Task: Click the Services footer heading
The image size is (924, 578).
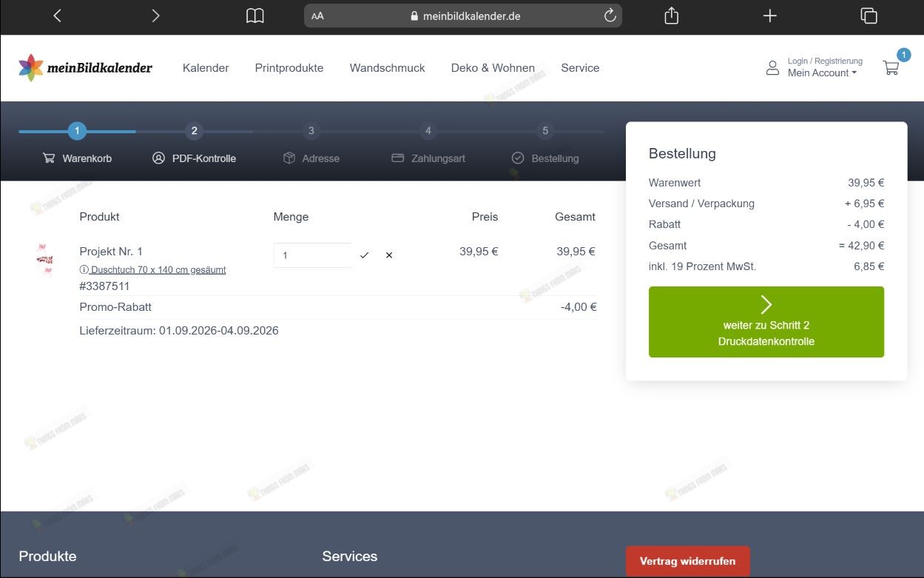Action: click(350, 557)
